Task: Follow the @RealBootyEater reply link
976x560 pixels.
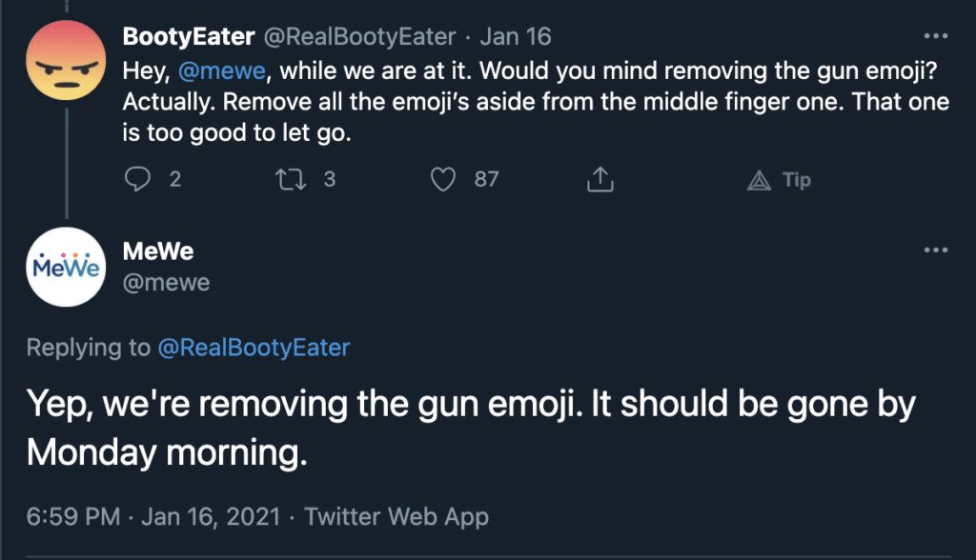Action: click(254, 348)
